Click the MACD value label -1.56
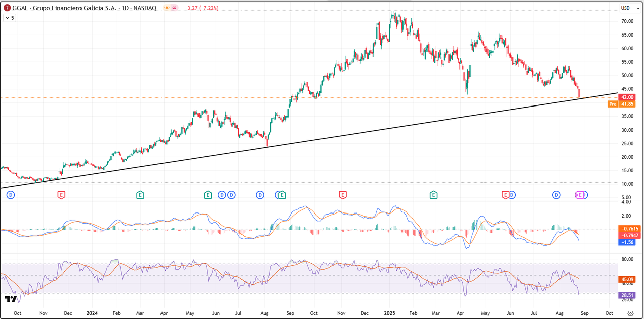644x319 pixels. point(628,242)
